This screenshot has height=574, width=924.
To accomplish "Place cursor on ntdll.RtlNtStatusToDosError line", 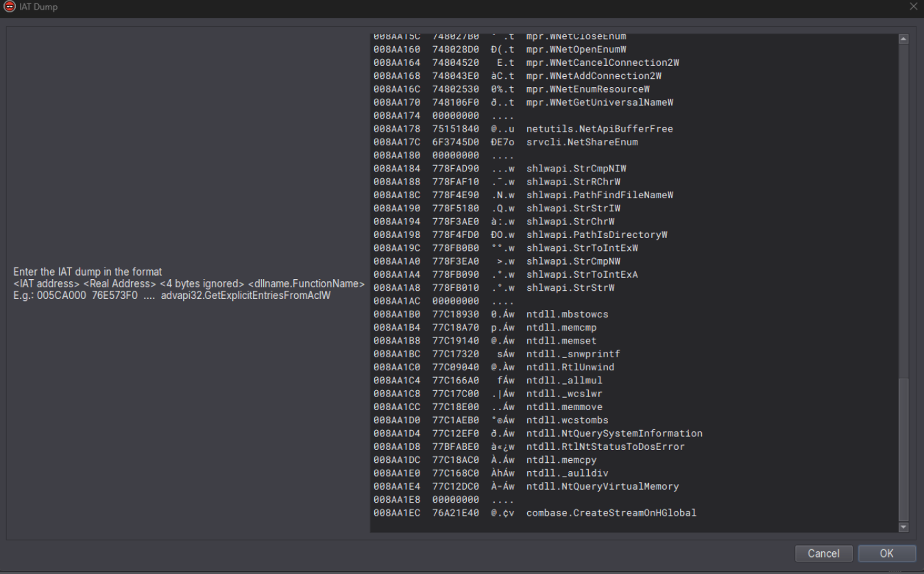I will tap(605, 446).
